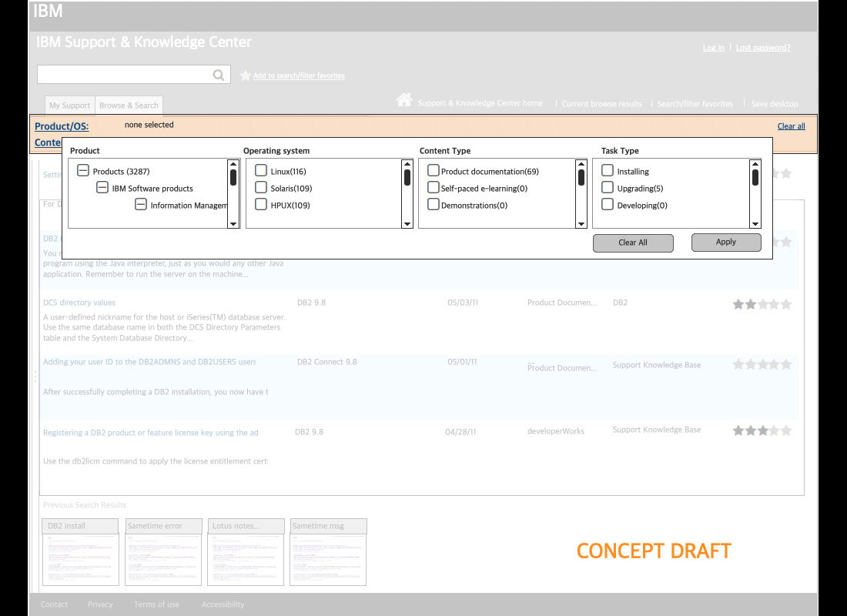Click the search input field
Viewport: 847px width, 616px height.
[123, 75]
